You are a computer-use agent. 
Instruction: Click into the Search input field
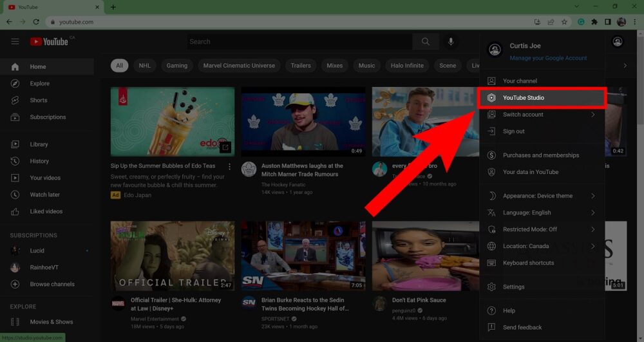coord(299,42)
